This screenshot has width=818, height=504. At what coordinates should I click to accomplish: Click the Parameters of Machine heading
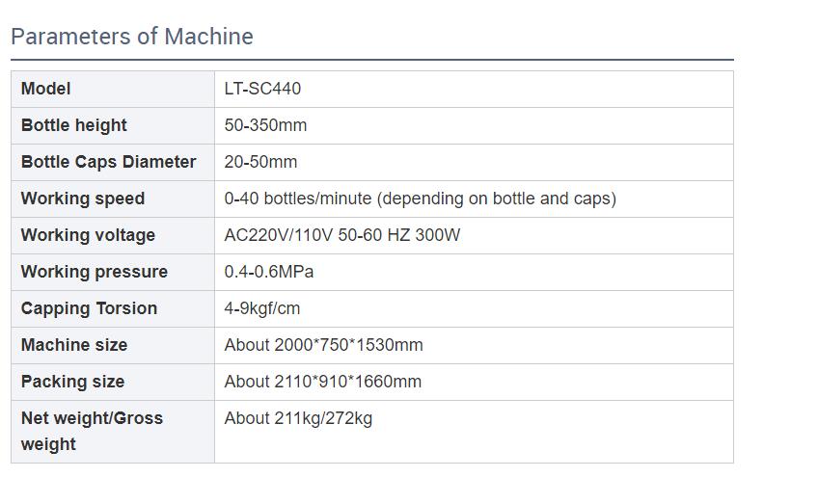tap(132, 37)
